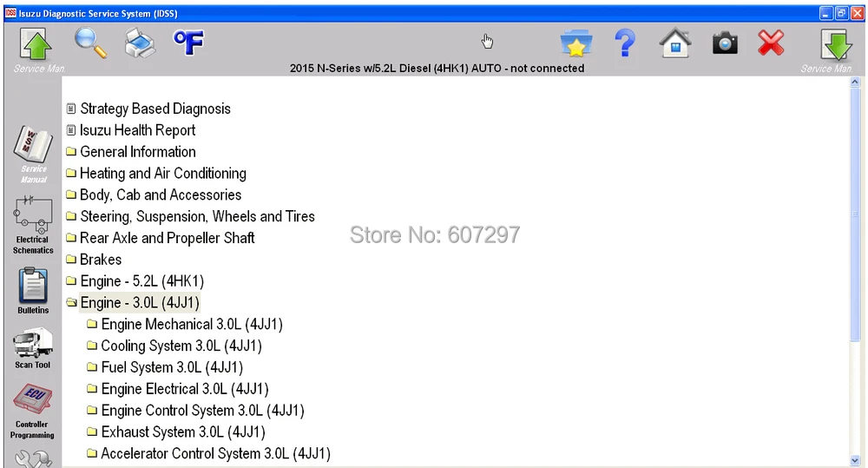Open Engine Control System 3.0L (4JJ1) subfolder
Image resolution: width=868 pixels, height=468 pixels.
coord(196,411)
